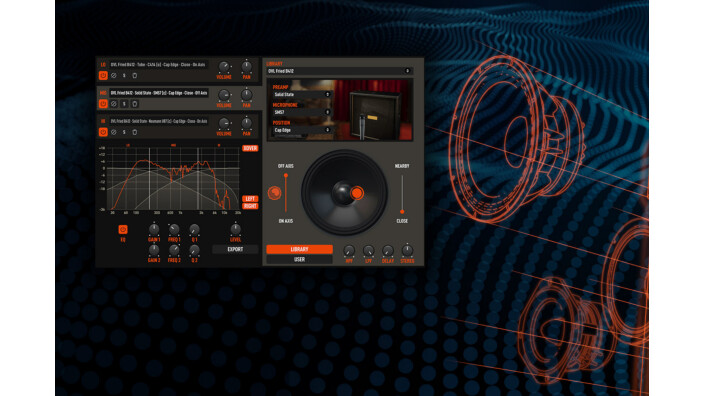Click the GAIN 1 knob
Screen dimensions: 704x396
click(154, 229)
